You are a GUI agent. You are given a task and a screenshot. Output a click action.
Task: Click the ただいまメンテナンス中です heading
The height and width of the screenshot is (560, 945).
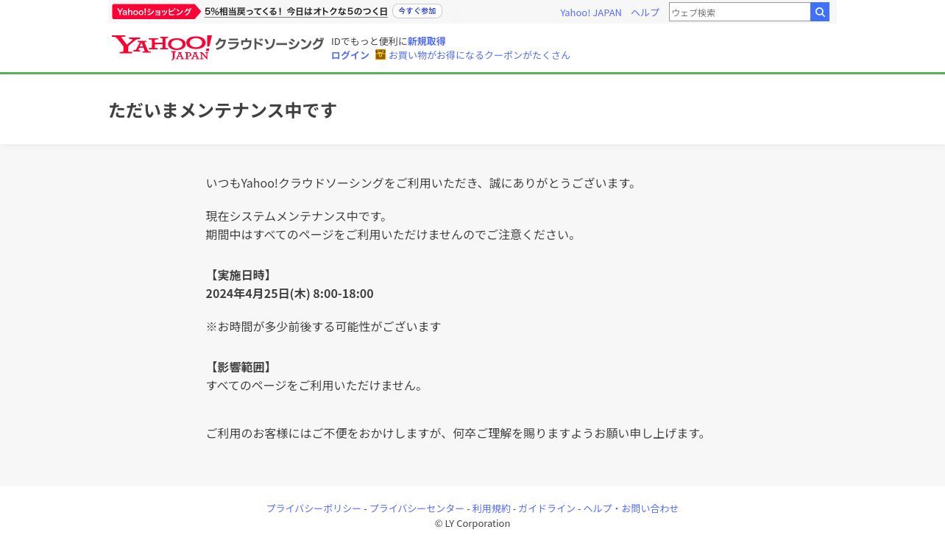tap(223, 110)
